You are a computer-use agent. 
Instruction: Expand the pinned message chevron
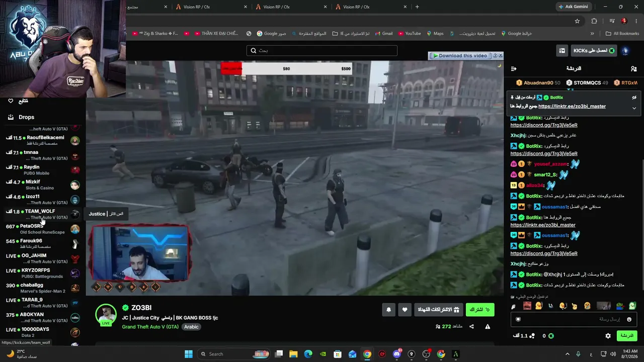click(x=634, y=108)
